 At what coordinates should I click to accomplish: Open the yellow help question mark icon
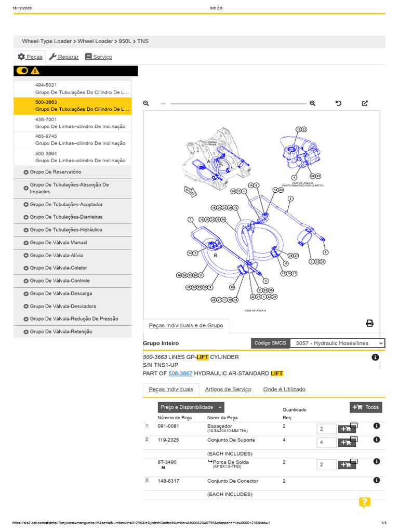coord(364,502)
